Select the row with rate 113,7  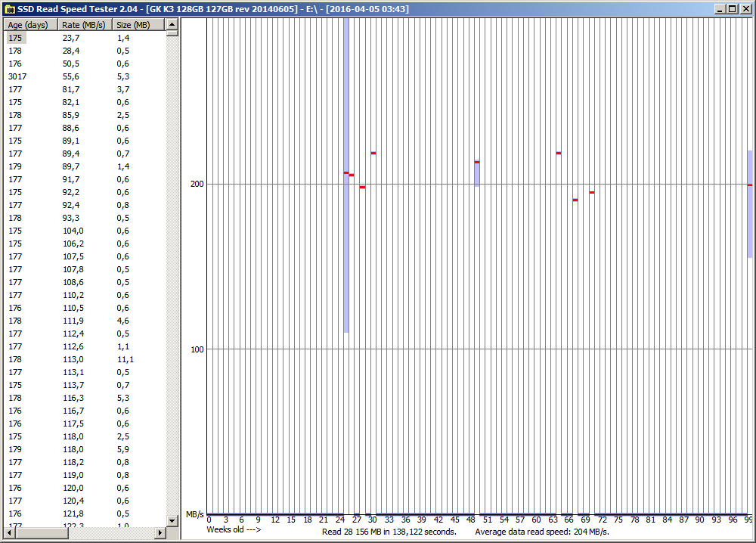click(85, 385)
